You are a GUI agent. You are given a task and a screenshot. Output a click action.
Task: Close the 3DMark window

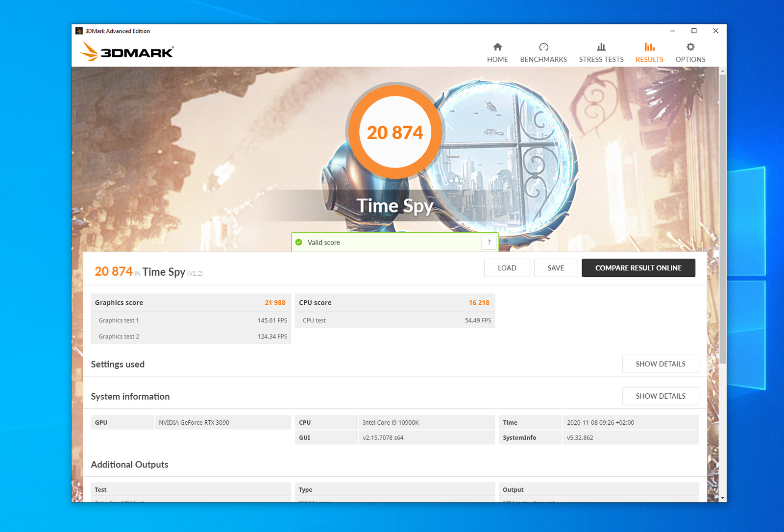tap(715, 31)
